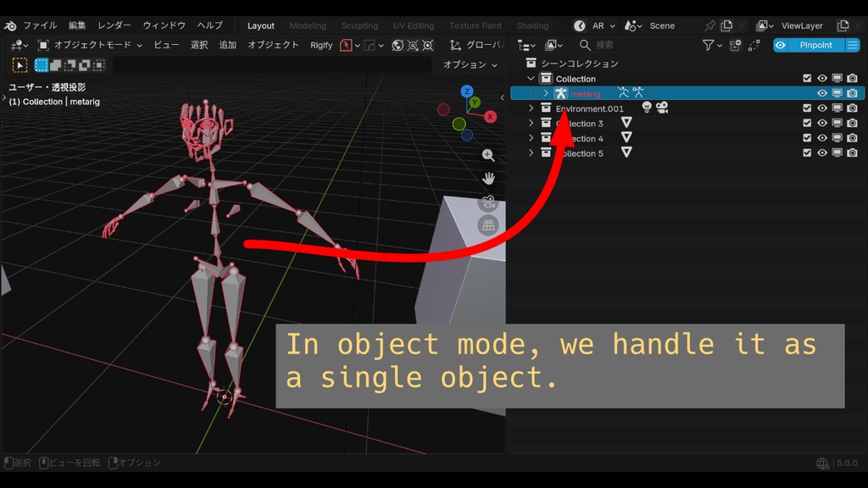The image size is (868, 488).
Task: Open the レンダー menu
Action: coord(114,25)
